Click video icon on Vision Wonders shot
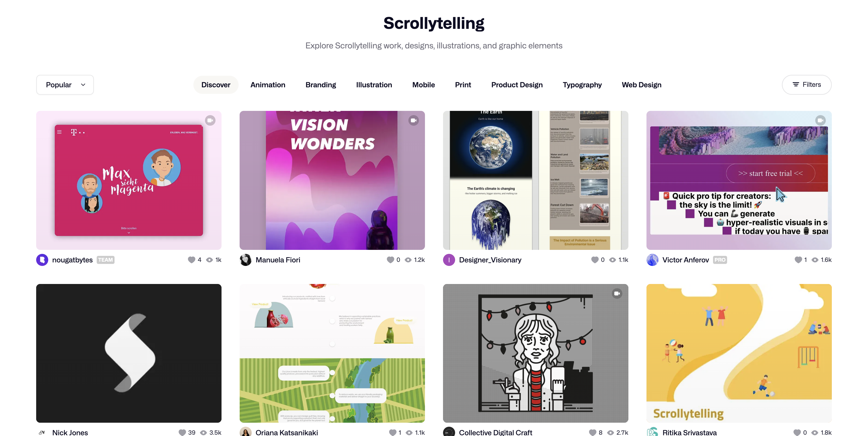Screen dimensions: 868x436 pyautogui.click(x=413, y=120)
